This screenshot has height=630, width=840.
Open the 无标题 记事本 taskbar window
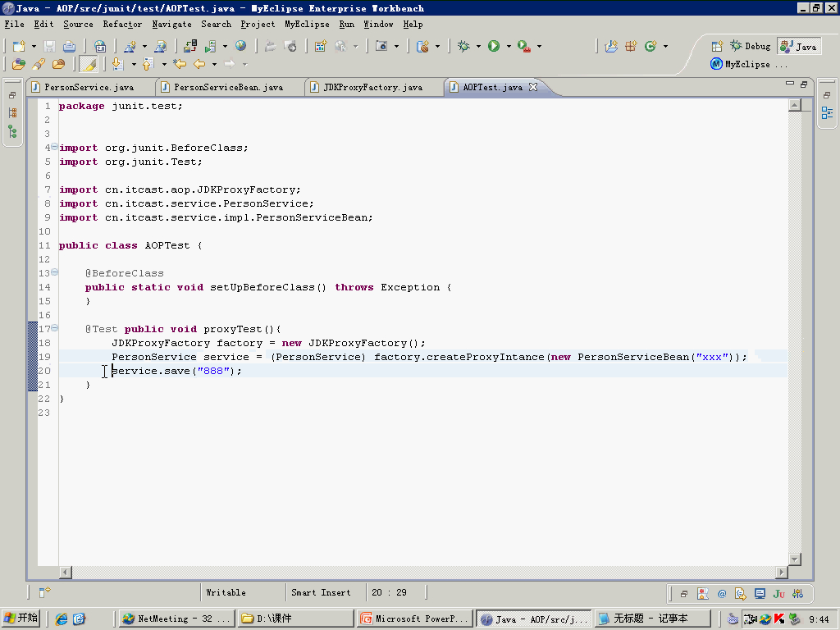click(x=651, y=619)
